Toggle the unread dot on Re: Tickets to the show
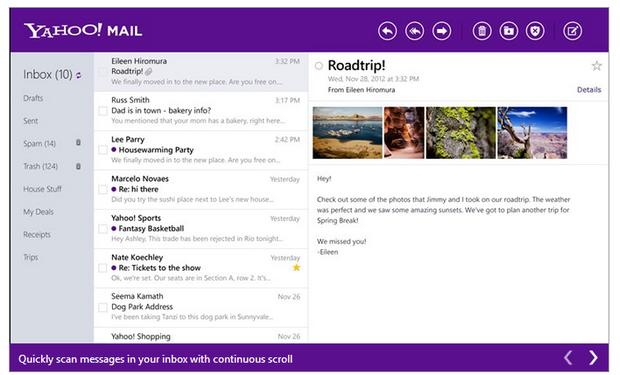The image size is (620, 375). coord(114,268)
